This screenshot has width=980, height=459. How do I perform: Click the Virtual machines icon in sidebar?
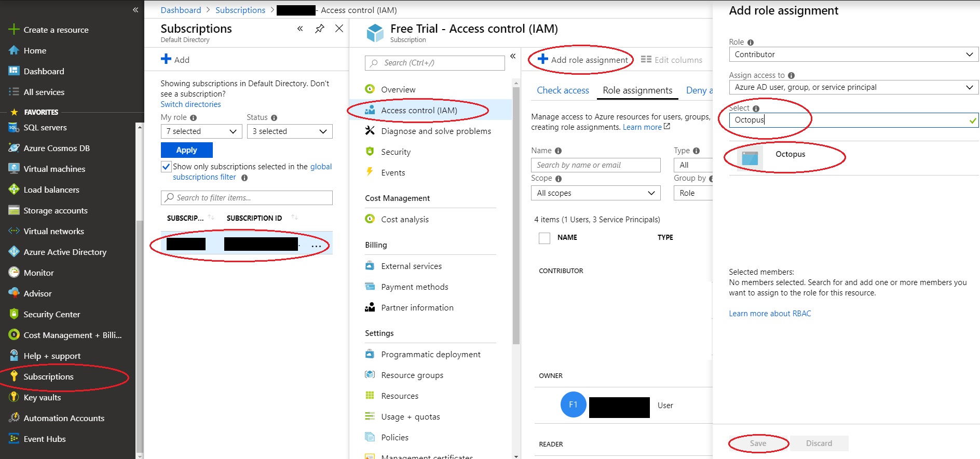click(14, 169)
